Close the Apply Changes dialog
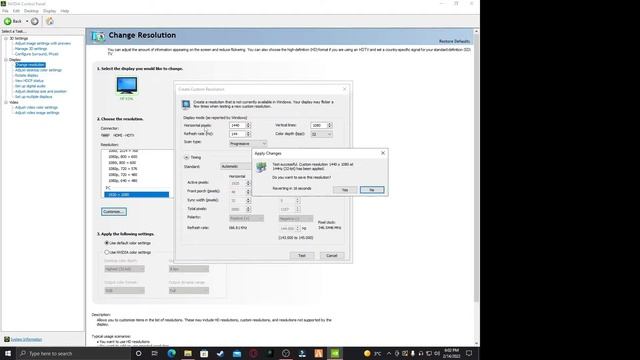 (x=383, y=153)
